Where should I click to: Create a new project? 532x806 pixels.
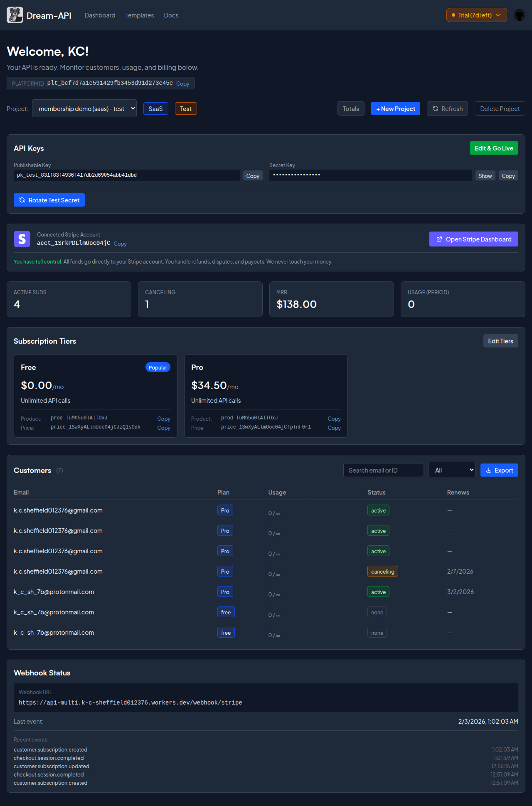click(x=395, y=108)
